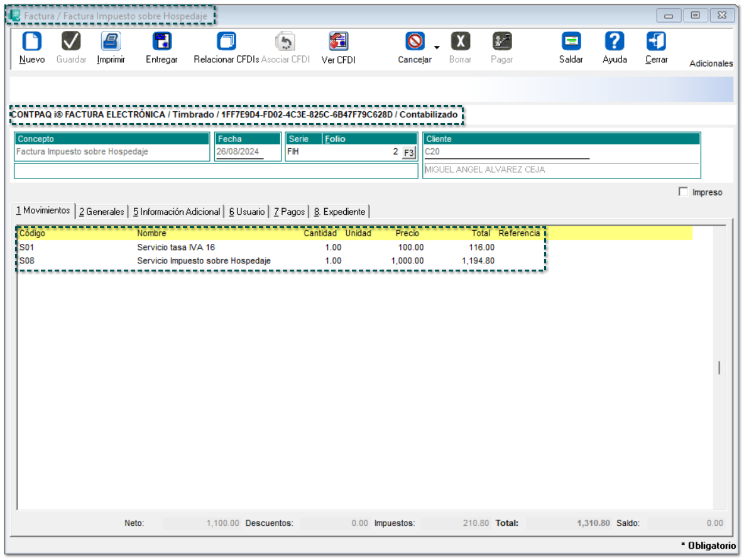Image resolution: width=744 pixels, height=560 pixels.
Task: Select the S08 Servicio Impuesto sobre Hospedaje row
Action: [204, 261]
